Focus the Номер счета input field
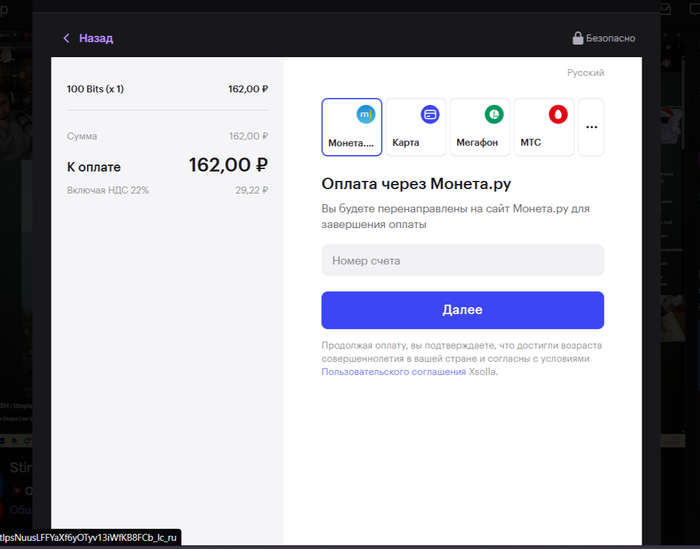The image size is (700, 549). (x=462, y=260)
